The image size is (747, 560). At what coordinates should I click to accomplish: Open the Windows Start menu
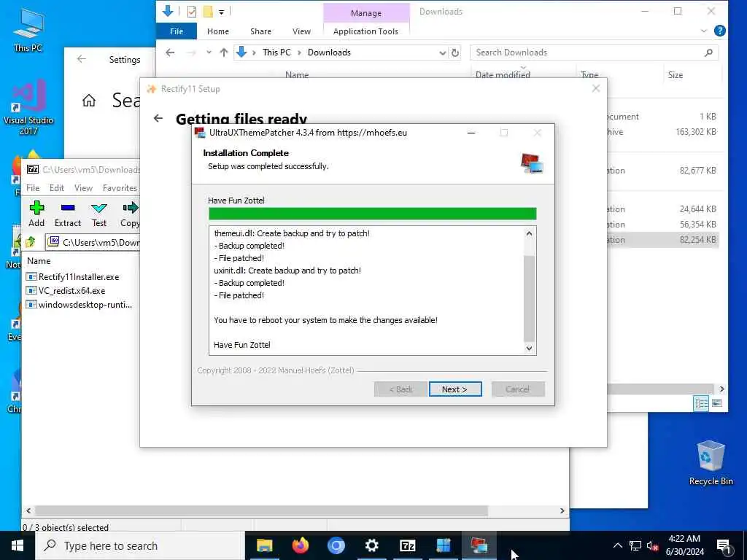click(18, 545)
